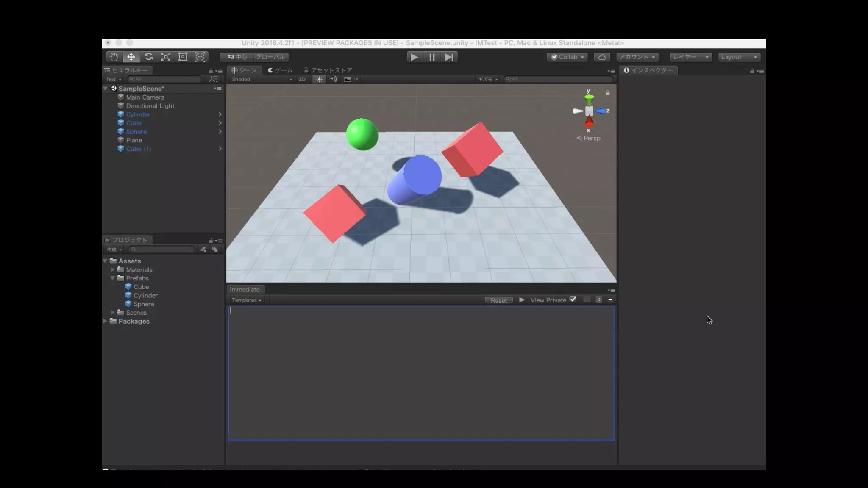Switch to the Game tab
The width and height of the screenshot is (868, 488).
(x=280, y=70)
